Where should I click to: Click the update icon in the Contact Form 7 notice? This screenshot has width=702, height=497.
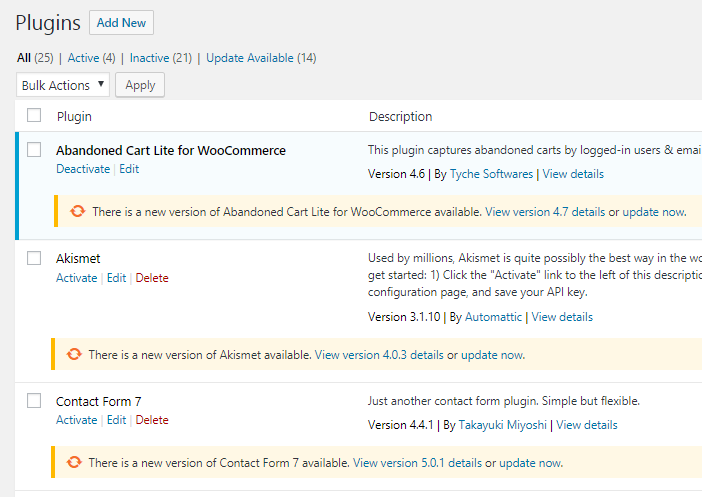pyautogui.click(x=73, y=463)
